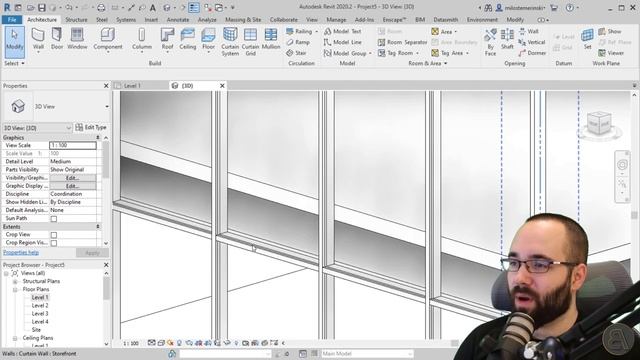Toggle the Sun Path checkbox

click(53, 219)
